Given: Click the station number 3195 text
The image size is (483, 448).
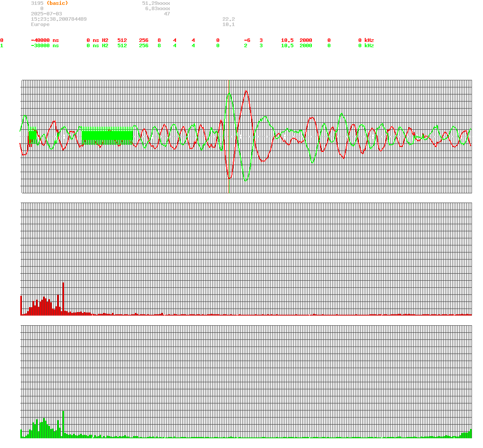Looking at the screenshot, I should click(x=37, y=3).
